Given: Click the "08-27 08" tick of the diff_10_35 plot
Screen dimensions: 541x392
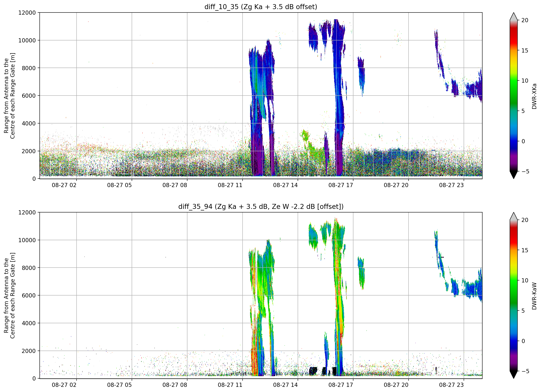Looking at the screenshot, I should (175, 185).
